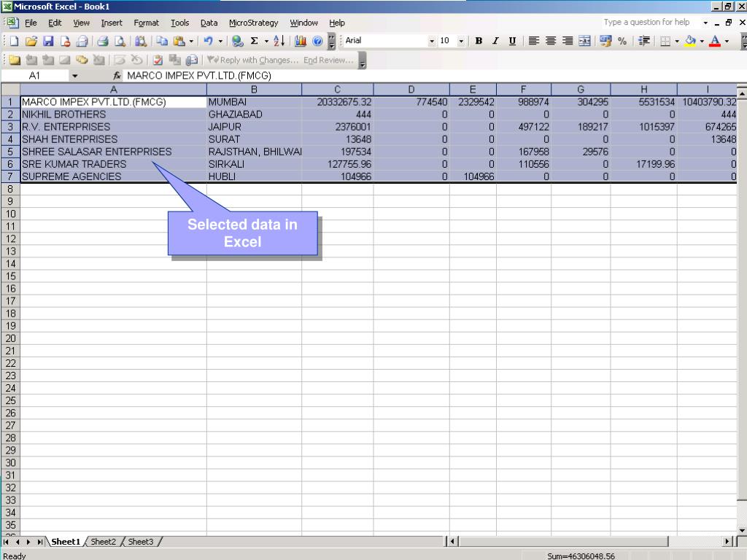Expand the AutoSum functions dropdown arrow
747x560 pixels.
point(266,41)
